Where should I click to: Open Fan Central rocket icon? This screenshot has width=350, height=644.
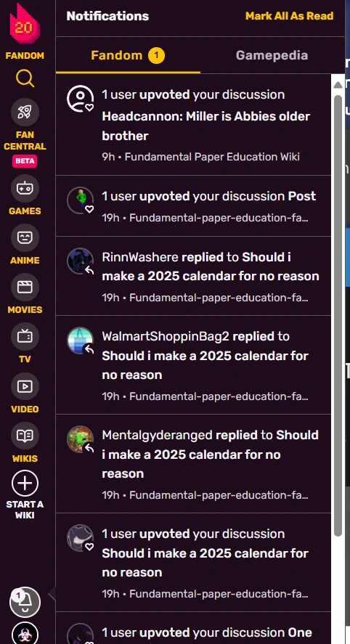click(25, 112)
